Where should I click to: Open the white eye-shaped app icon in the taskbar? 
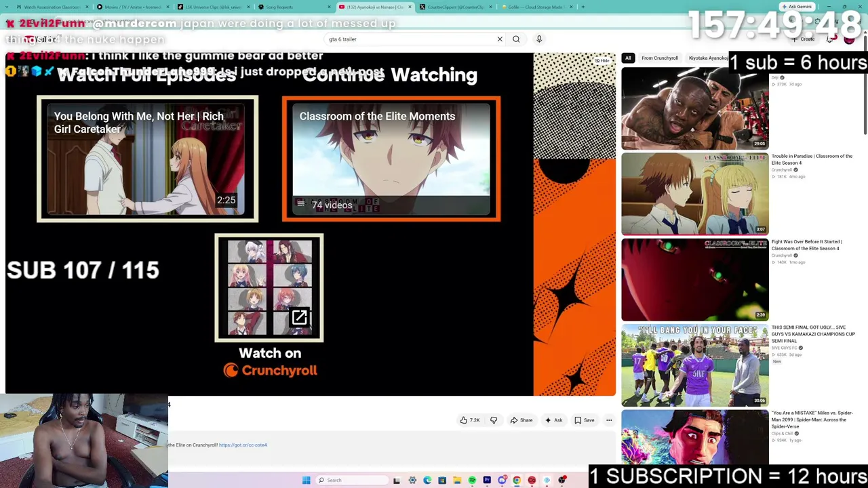[x=547, y=481]
